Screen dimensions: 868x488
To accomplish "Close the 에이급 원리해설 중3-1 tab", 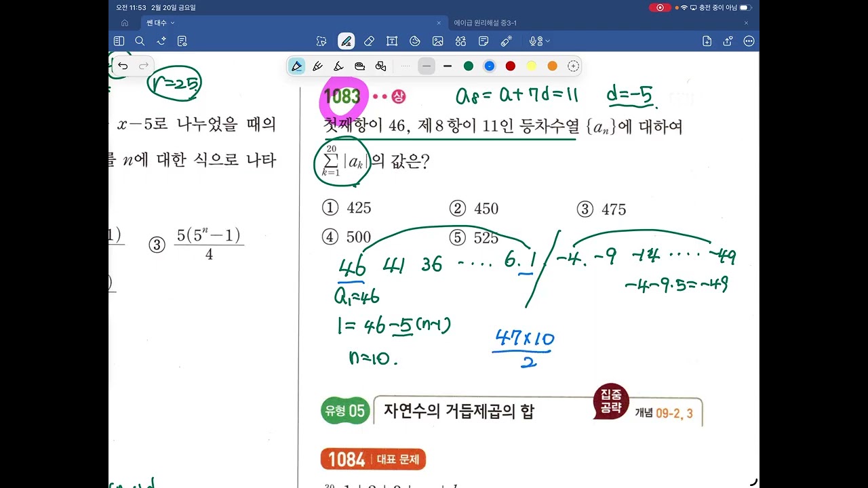I will tap(747, 23).
